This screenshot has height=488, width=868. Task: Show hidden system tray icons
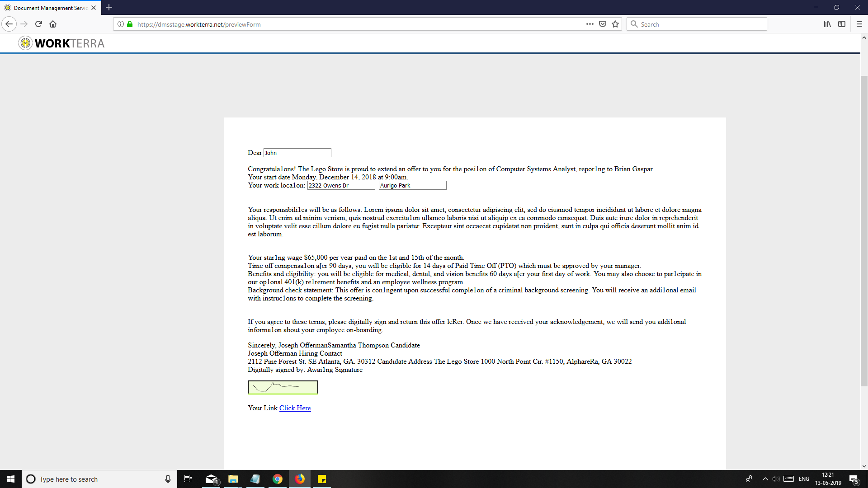point(765,479)
